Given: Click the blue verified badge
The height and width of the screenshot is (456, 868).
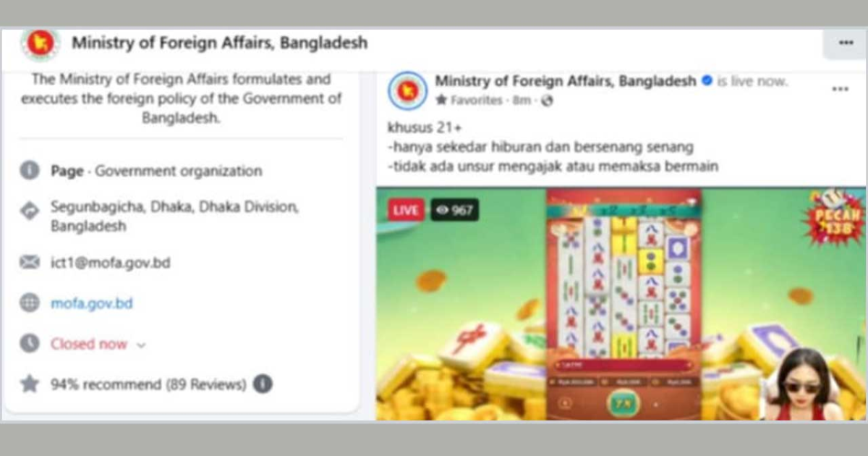Looking at the screenshot, I should click(x=707, y=81).
